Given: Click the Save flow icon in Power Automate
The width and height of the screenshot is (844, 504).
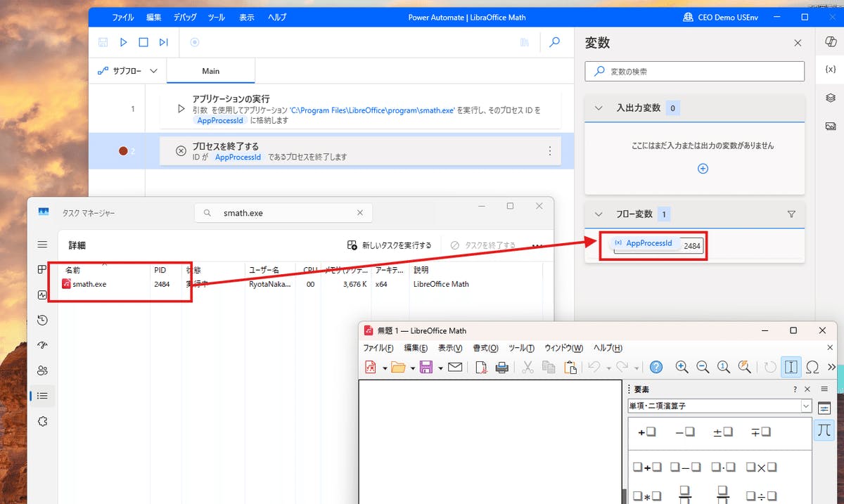Looking at the screenshot, I should pos(103,42).
